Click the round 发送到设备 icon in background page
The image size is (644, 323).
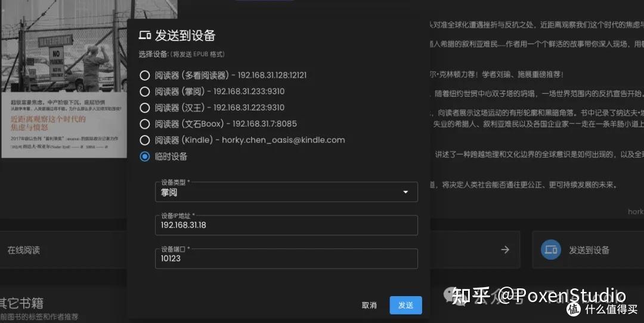(551, 250)
